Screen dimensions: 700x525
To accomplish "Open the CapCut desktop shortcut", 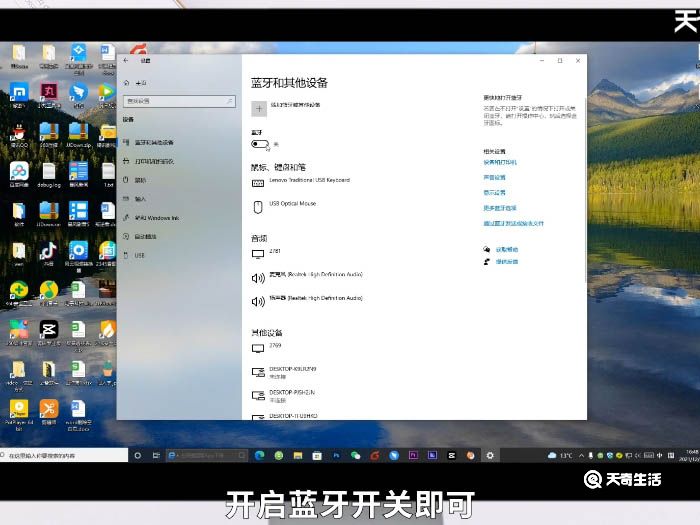I will click(49, 333).
